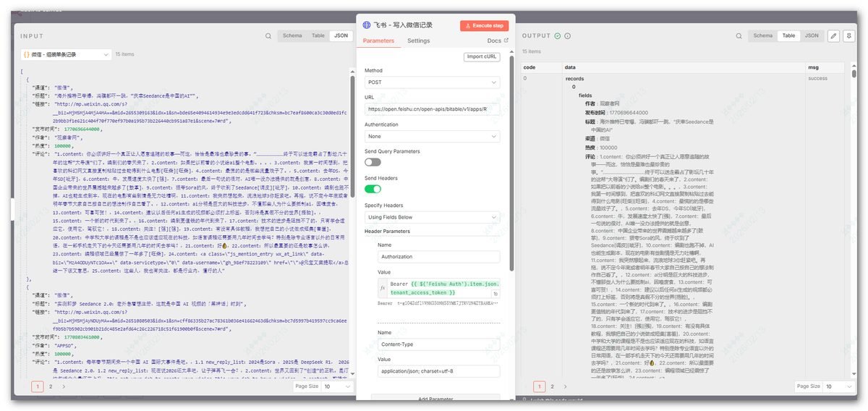Image resolution: width=868 pixels, height=411 pixels.
Task: Click the URL input field
Action: 433,109
